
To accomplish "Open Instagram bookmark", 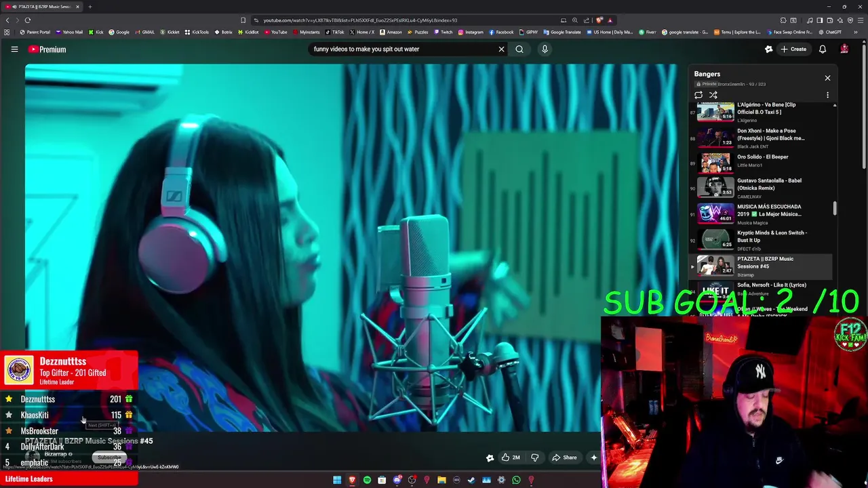I will point(471,32).
